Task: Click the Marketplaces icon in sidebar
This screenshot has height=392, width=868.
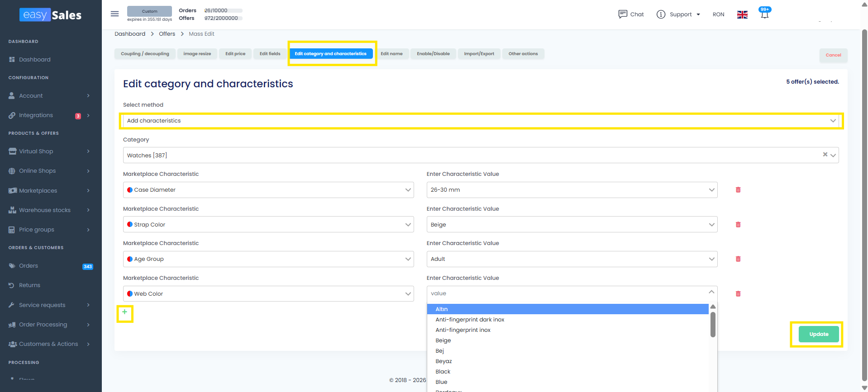Action: 13,190
